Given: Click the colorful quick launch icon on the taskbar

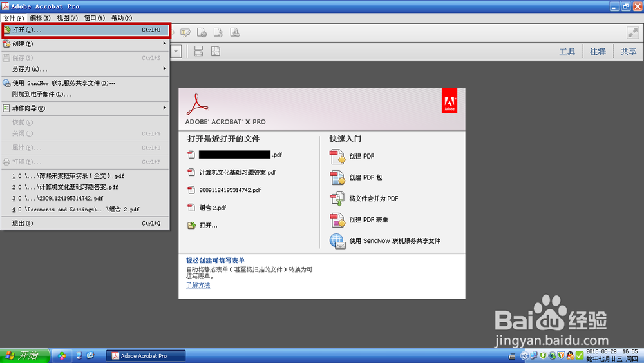Looking at the screenshot, I should tap(62, 356).
